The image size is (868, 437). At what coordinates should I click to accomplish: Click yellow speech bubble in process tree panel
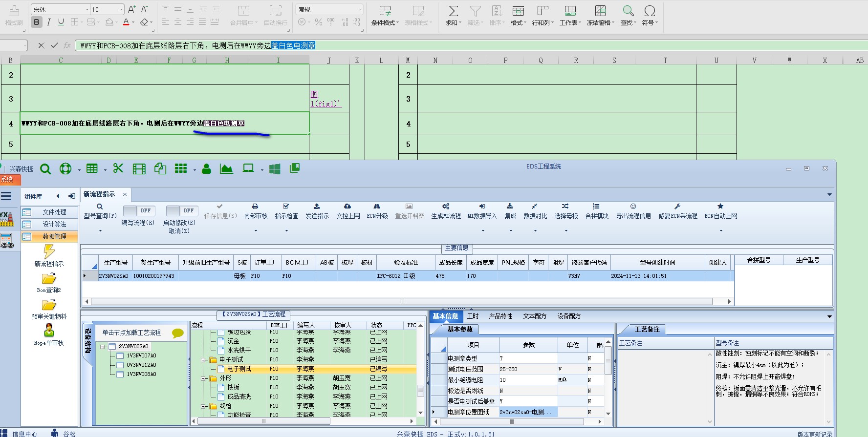tap(178, 333)
